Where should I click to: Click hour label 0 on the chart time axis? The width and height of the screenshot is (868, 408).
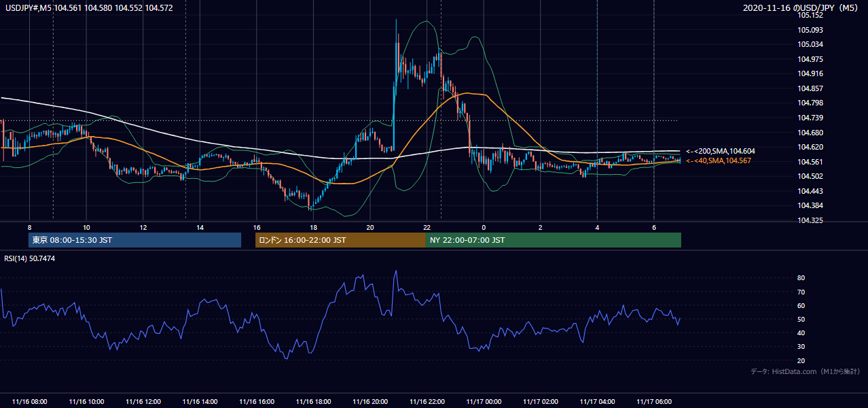[x=484, y=227]
